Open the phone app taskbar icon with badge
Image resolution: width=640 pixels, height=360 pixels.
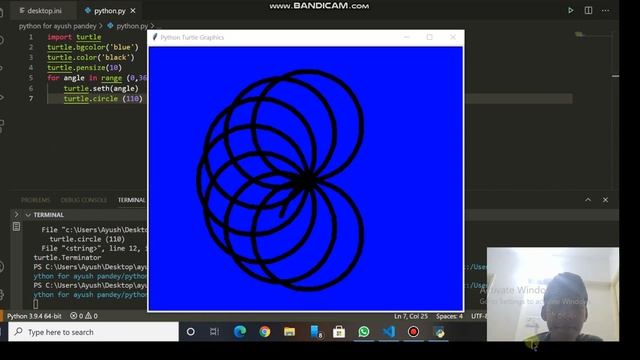(x=315, y=332)
